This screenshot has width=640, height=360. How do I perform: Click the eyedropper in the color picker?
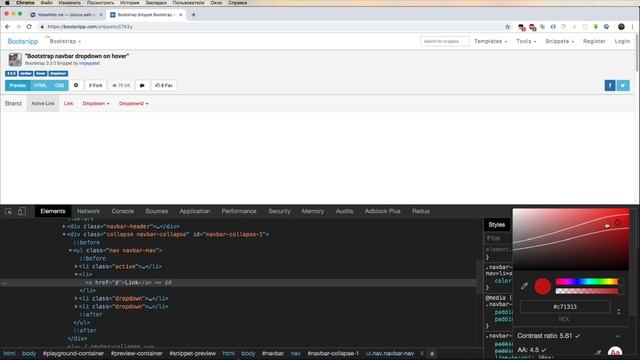point(524,286)
